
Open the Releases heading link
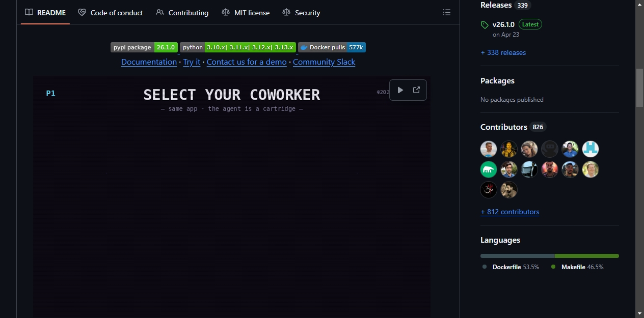tap(496, 5)
